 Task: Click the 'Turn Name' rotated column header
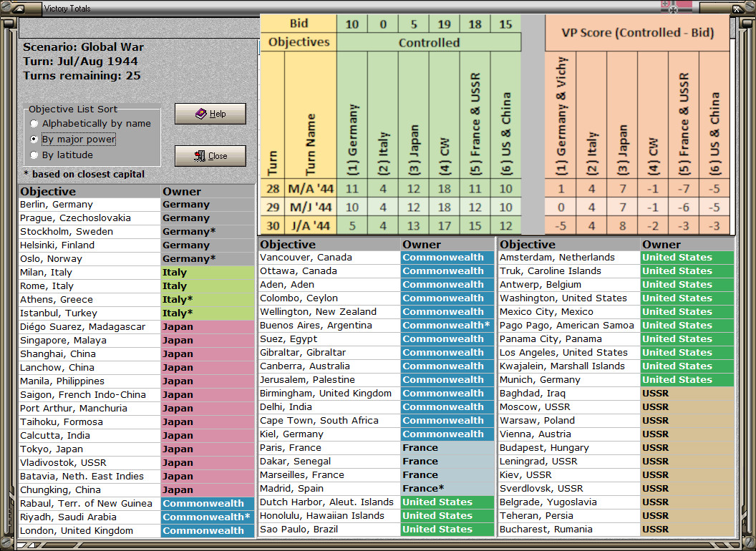[310, 115]
